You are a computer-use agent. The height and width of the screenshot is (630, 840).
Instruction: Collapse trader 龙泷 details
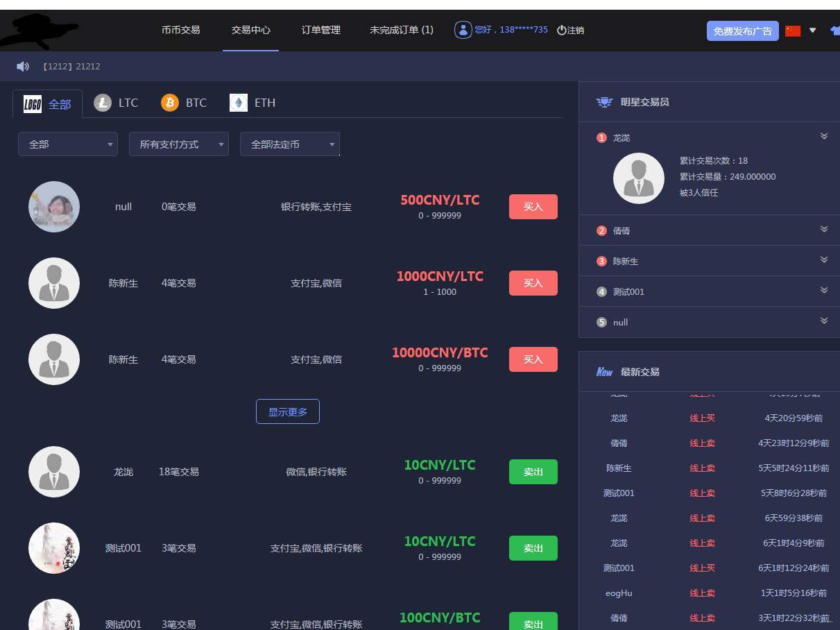[824, 137]
